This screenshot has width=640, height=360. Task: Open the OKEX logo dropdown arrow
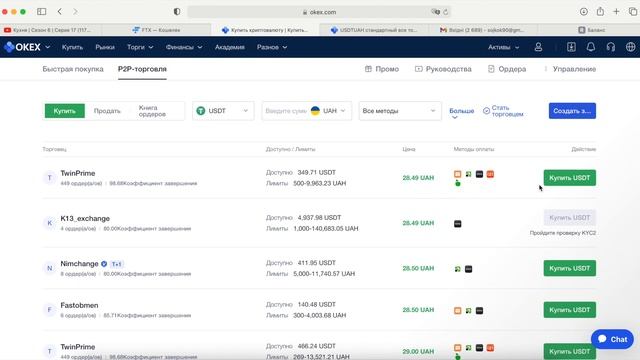[47, 47]
